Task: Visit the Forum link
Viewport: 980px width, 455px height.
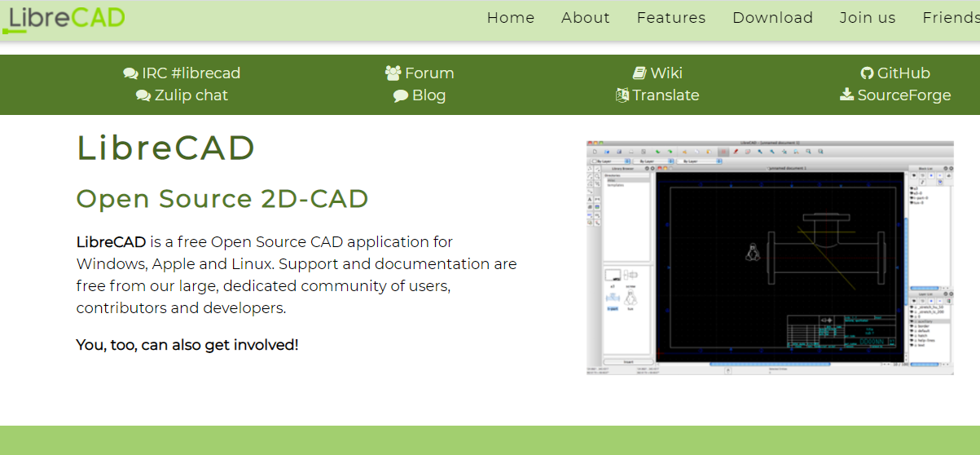Action: tap(429, 73)
